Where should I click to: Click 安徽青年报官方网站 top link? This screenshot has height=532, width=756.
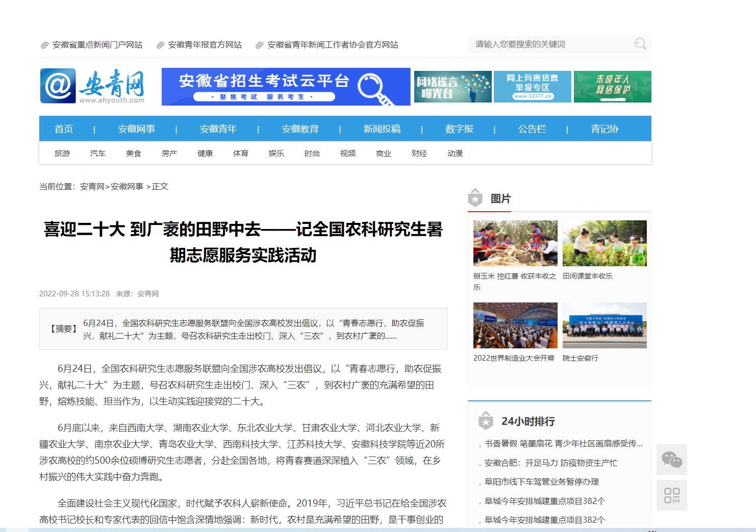[205, 45]
